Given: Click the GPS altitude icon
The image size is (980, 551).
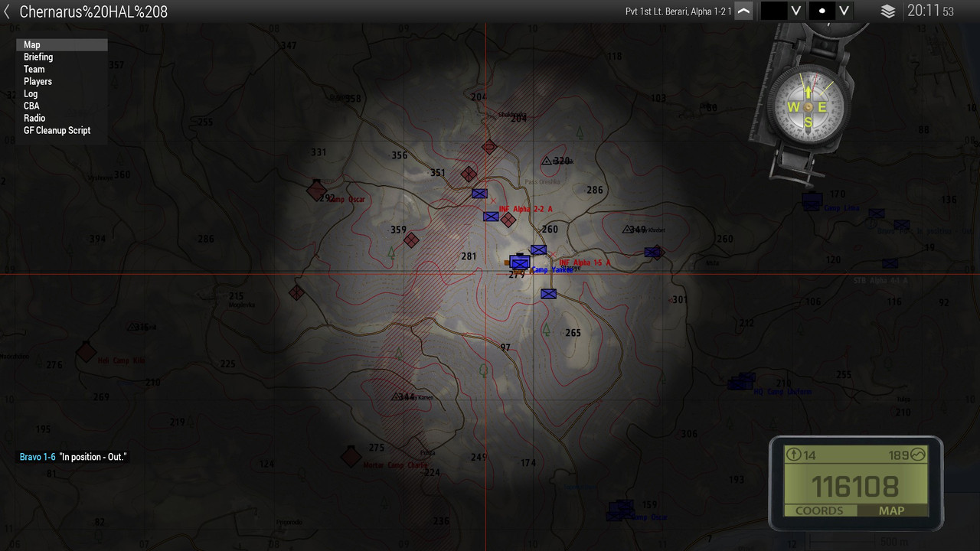Looking at the screenshot, I should coord(917,455).
